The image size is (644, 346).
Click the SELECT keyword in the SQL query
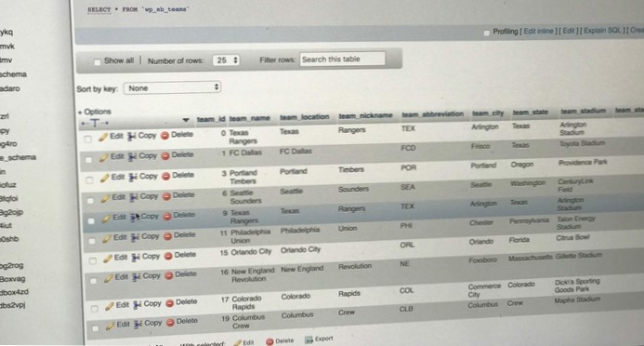point(99,9)
